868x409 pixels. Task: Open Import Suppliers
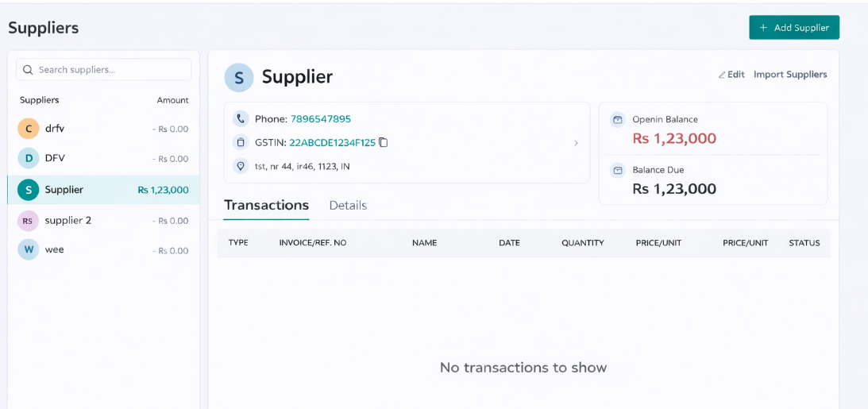click(x=789, y=75)
